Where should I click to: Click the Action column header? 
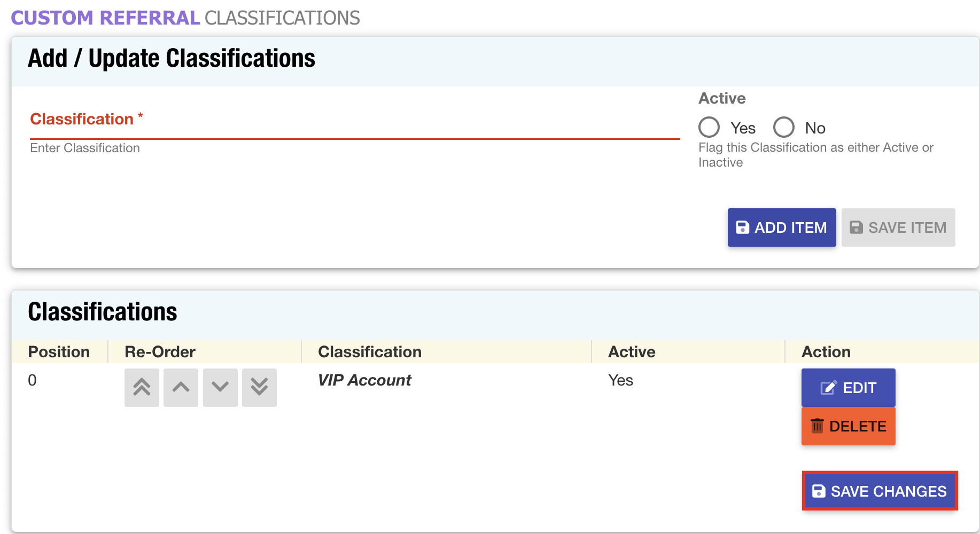click(826, 352)
